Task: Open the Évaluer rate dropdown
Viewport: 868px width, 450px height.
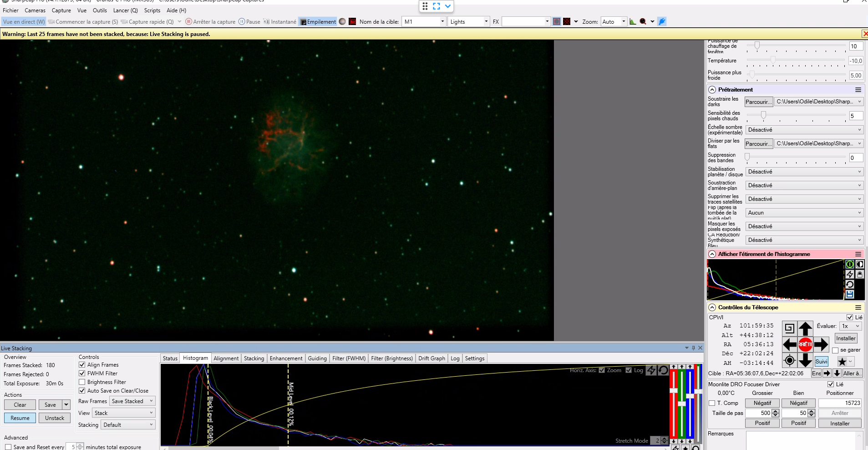Action: click(x=851, y=326)
